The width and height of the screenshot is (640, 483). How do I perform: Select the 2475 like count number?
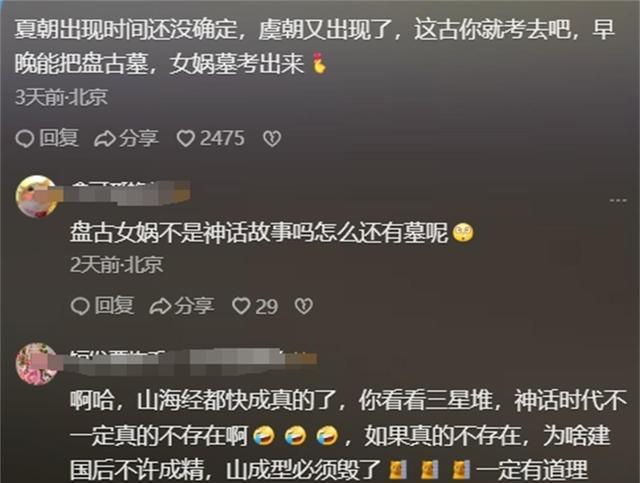[x=222, y=138]
